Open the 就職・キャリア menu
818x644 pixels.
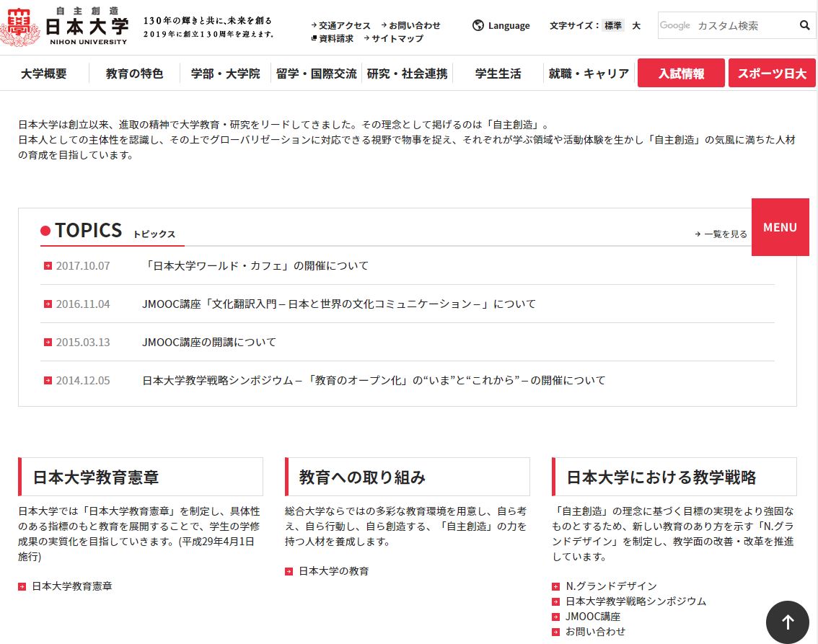589,74
